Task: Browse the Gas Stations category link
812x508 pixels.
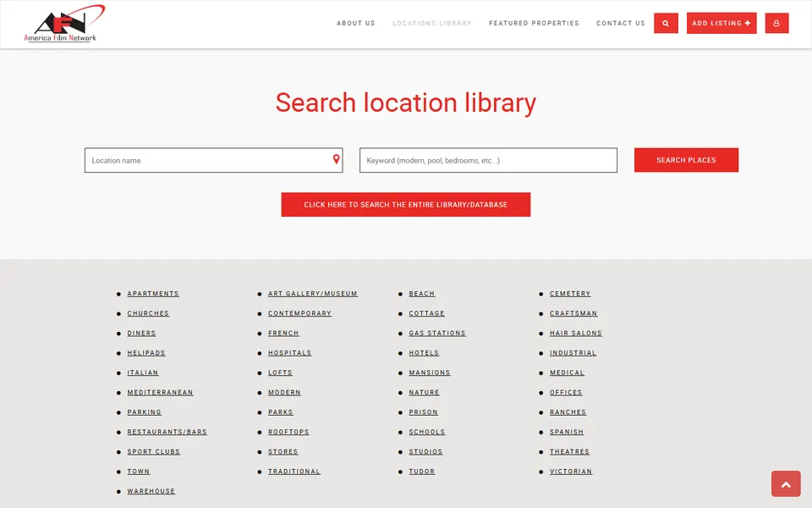Action: tap(437, 334)
